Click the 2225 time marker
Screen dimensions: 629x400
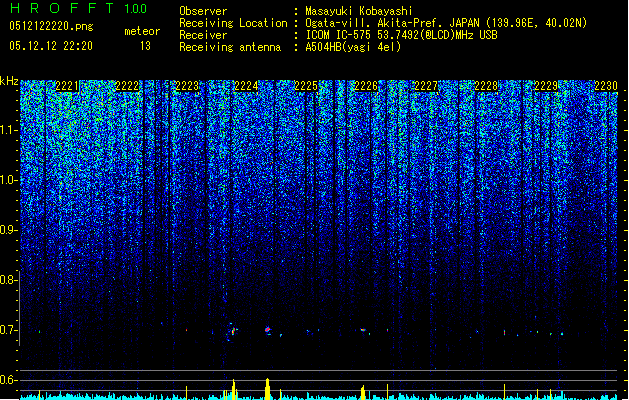pos(306,86)
